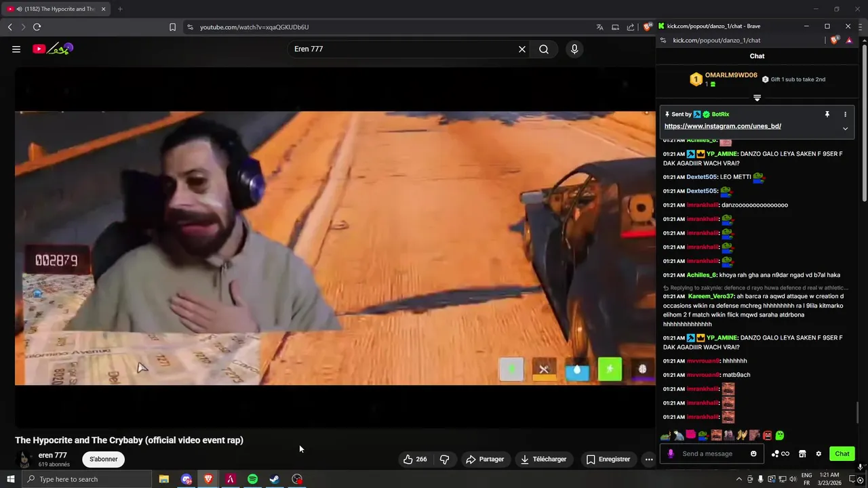868x488 pixels.
Task: Open Brave Shields in main window
Action: coord(648,27)
